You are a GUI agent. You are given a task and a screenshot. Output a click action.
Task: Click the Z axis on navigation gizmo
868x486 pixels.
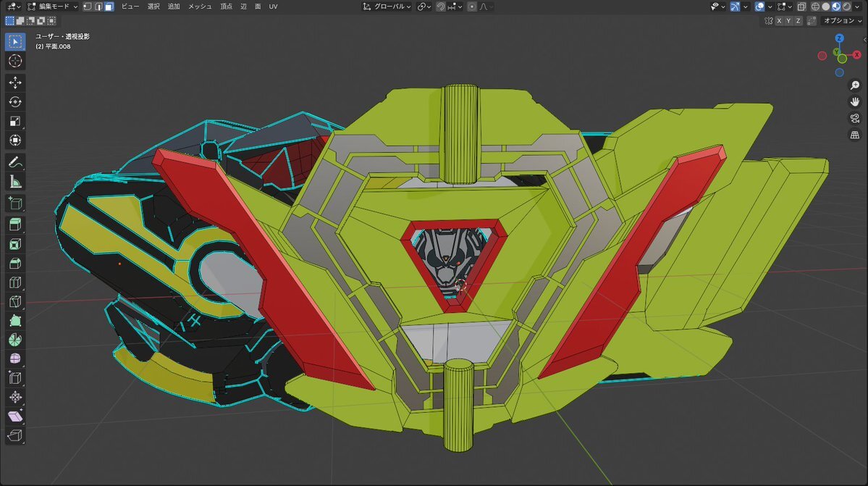coord(839,39)
